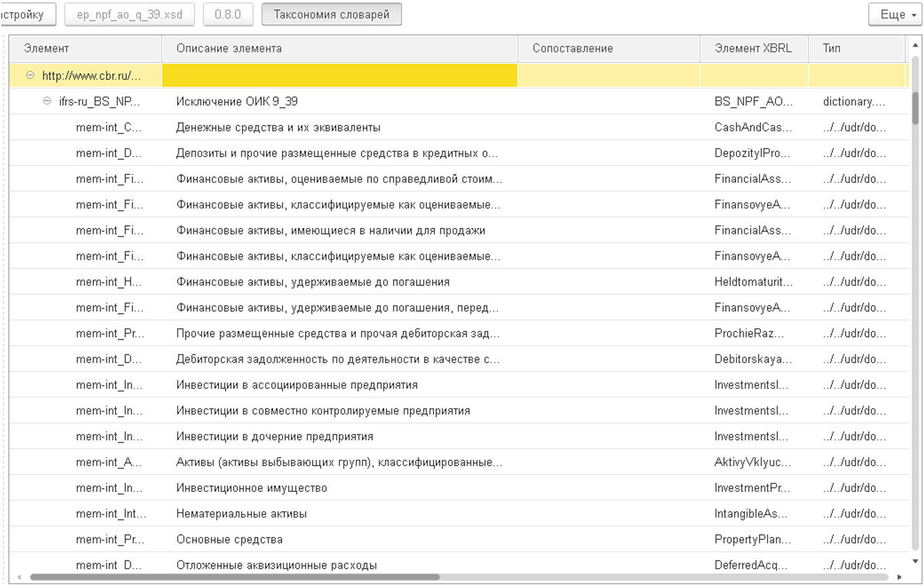This screenshot has width=924, height=585.
Task: Collapse the http://www.cbr.ru root node
Action: (x=30, y=75)
